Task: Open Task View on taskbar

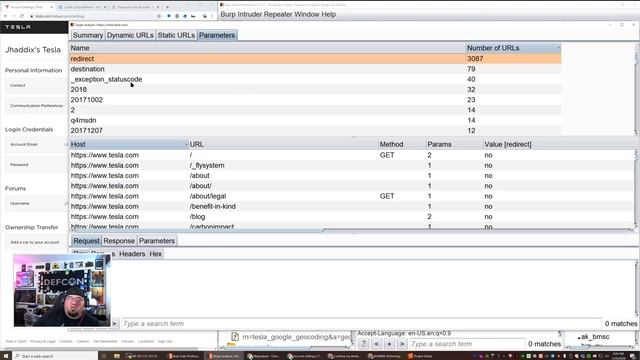Action: [x=104, y=356]
